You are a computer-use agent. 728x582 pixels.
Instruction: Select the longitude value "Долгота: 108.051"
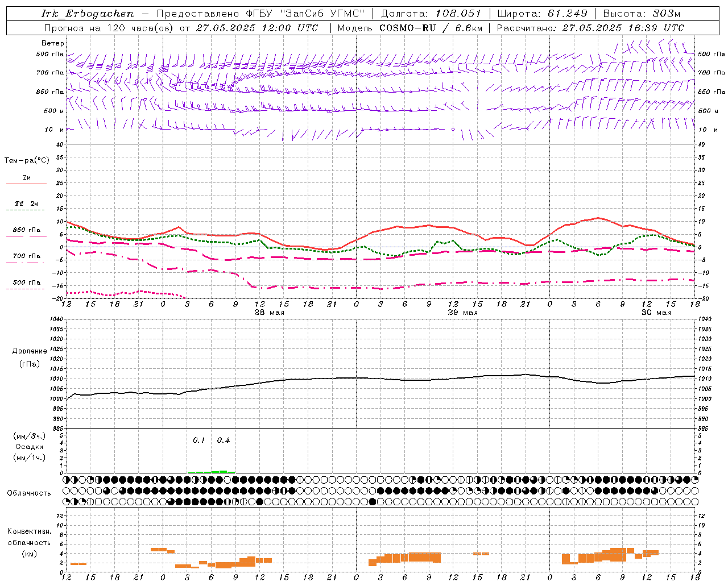(x=431, y=14)
